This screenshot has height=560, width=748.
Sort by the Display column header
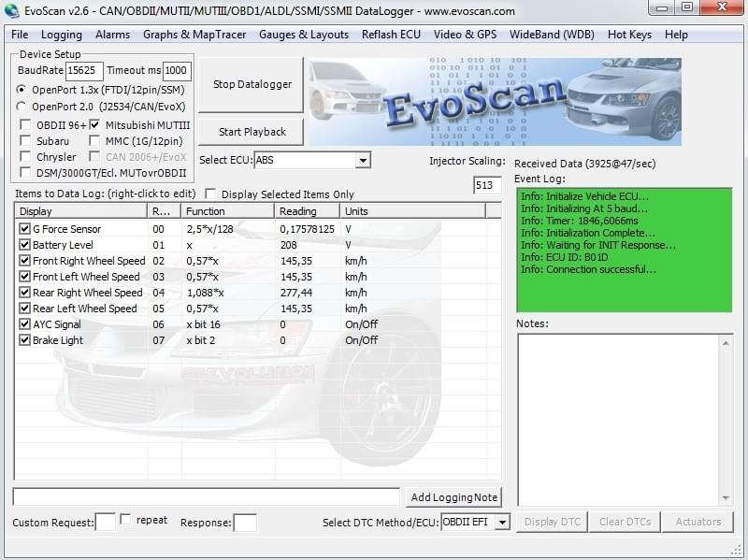(81, 211)
